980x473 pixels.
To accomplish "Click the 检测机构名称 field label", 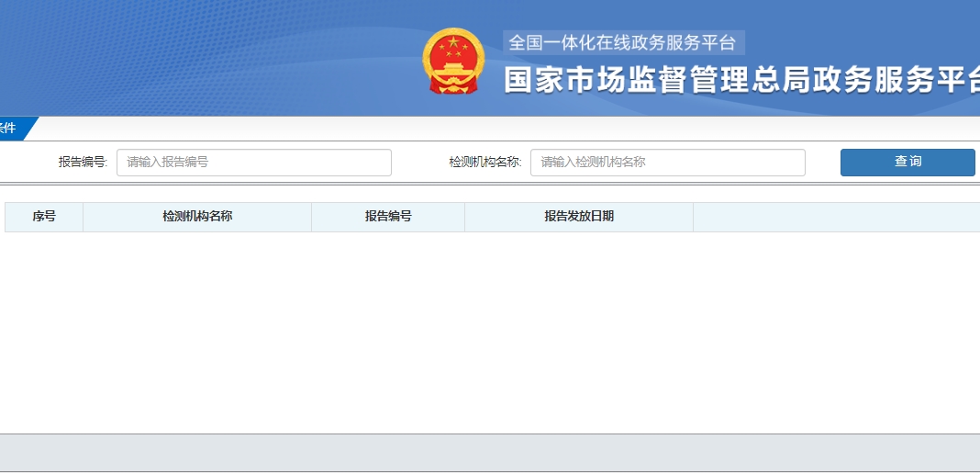I will [x=484, y=162].
